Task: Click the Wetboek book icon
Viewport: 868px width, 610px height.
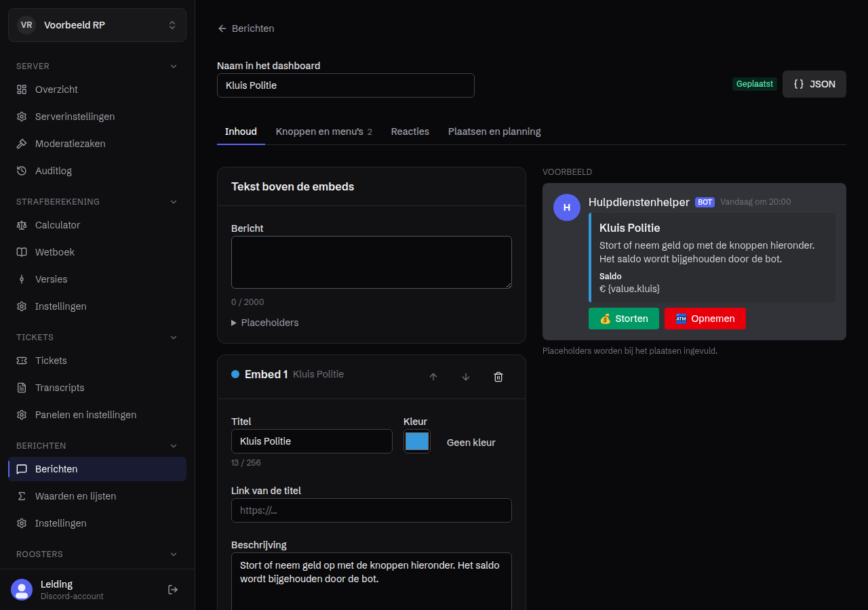Action: pos(22,252)
